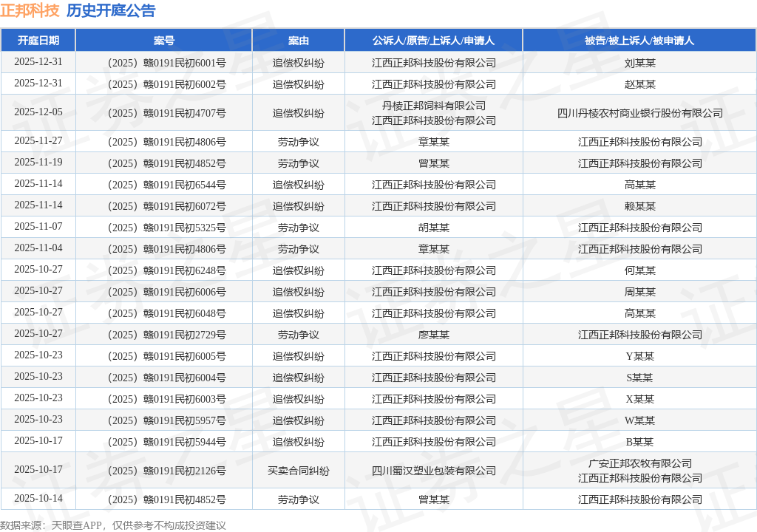Click case number 赣0191民初4707号
The image size is (757, 532).
(166, 113)
